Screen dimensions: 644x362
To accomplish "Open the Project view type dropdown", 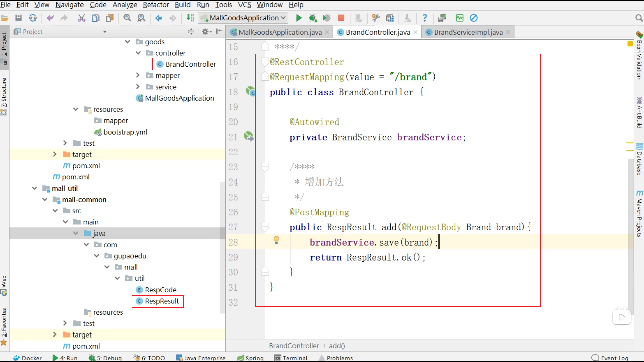I will [105, 32].
